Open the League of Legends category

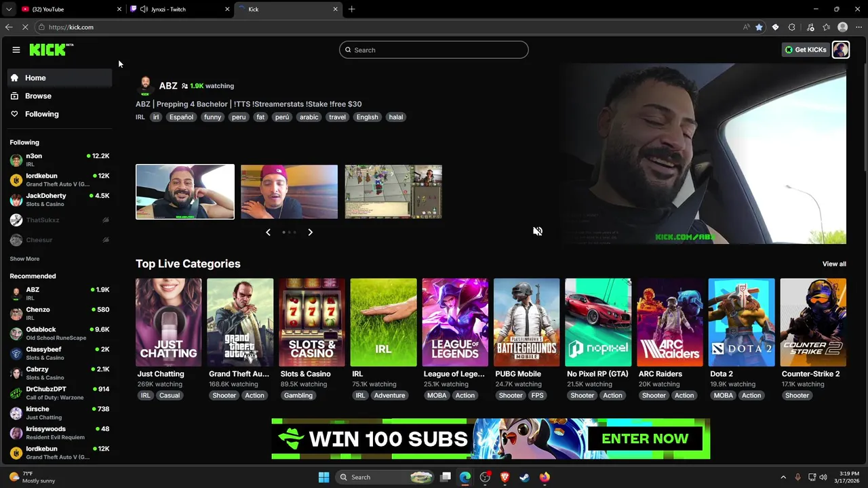(455, 323)
